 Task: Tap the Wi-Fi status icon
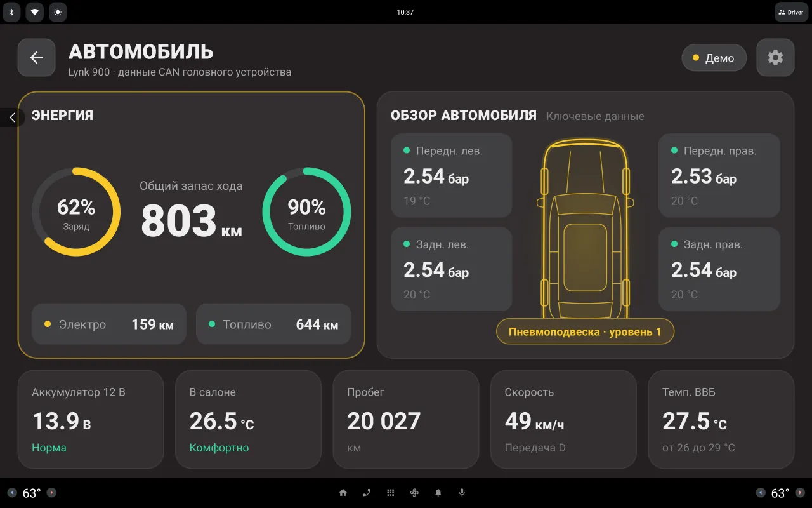click(x=35, y=12)
